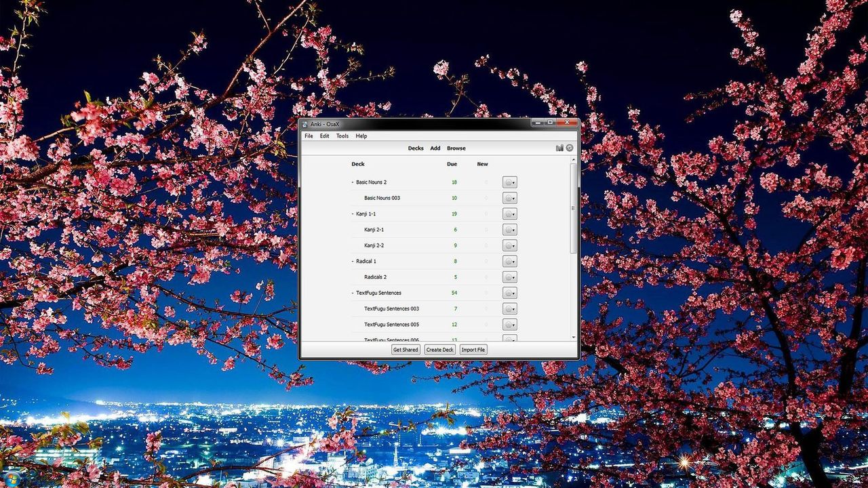Open the TextFugu Sentences 005 deck

[x=391, y=325]
